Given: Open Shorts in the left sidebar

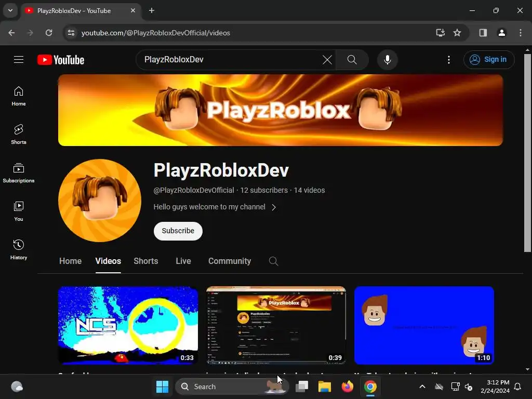Looking at the screenshot, I should click(x=19, y=135).
